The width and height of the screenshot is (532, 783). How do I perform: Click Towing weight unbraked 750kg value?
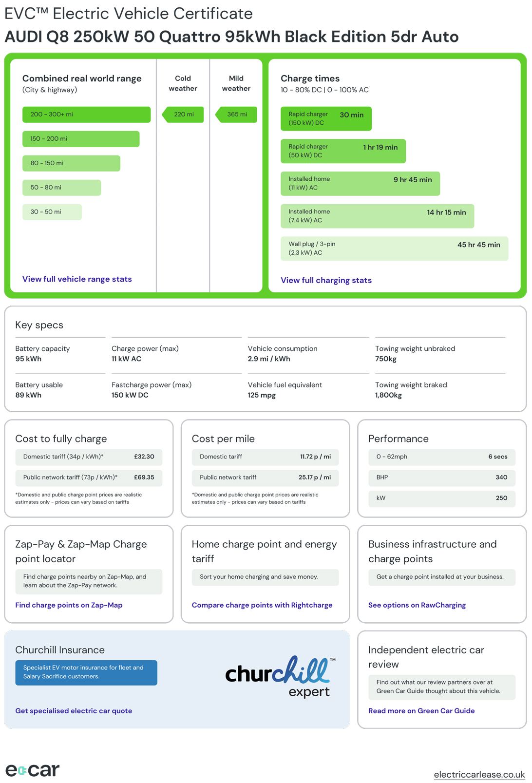pos(386,359)
